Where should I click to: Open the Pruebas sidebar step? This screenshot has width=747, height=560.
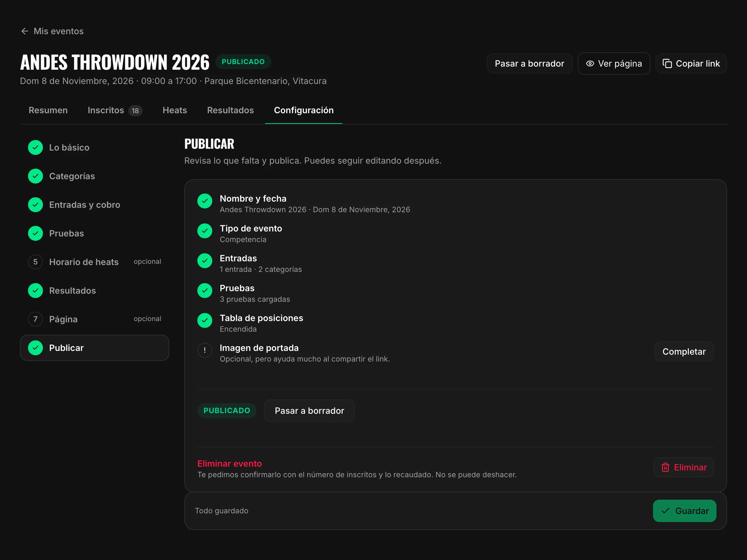pos(95,233)
